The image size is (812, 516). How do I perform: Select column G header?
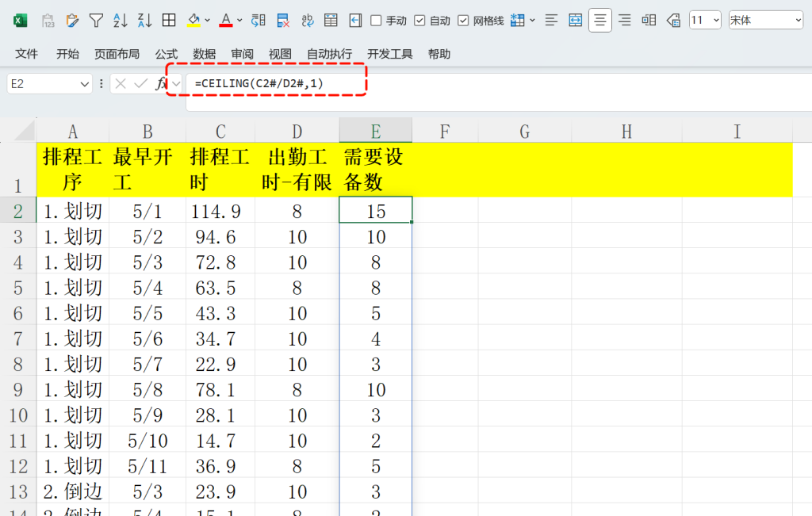pos(525,131)
